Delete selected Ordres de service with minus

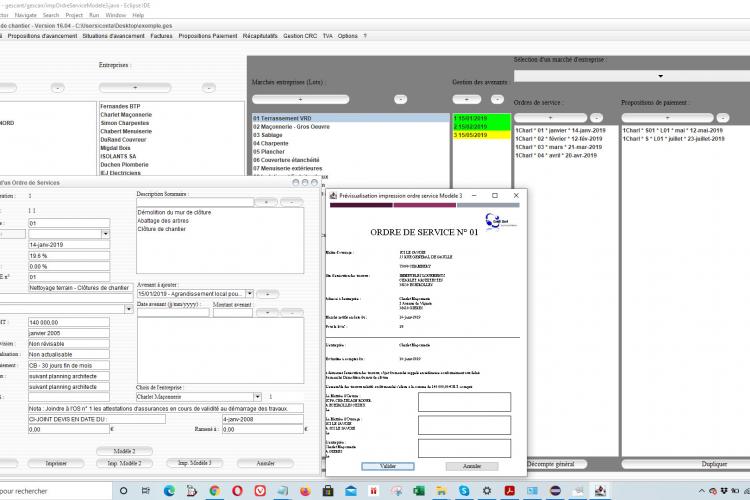pyautogui.click(x=596, y=118)
